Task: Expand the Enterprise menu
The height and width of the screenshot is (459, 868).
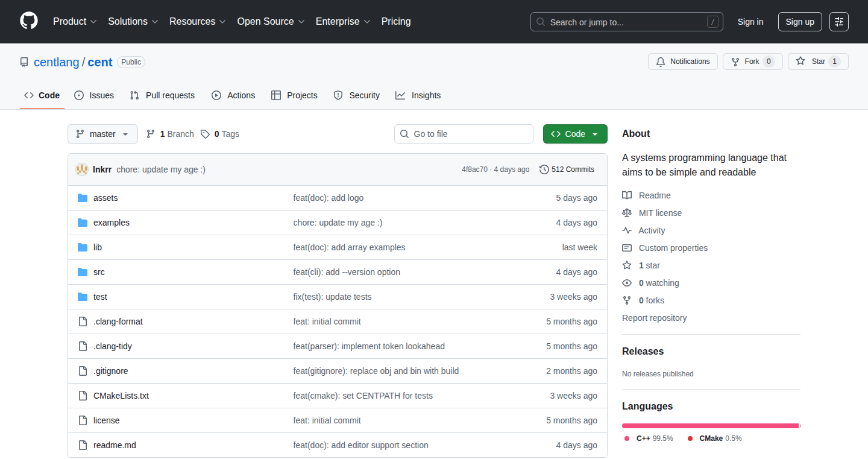Action: (343, 22)
